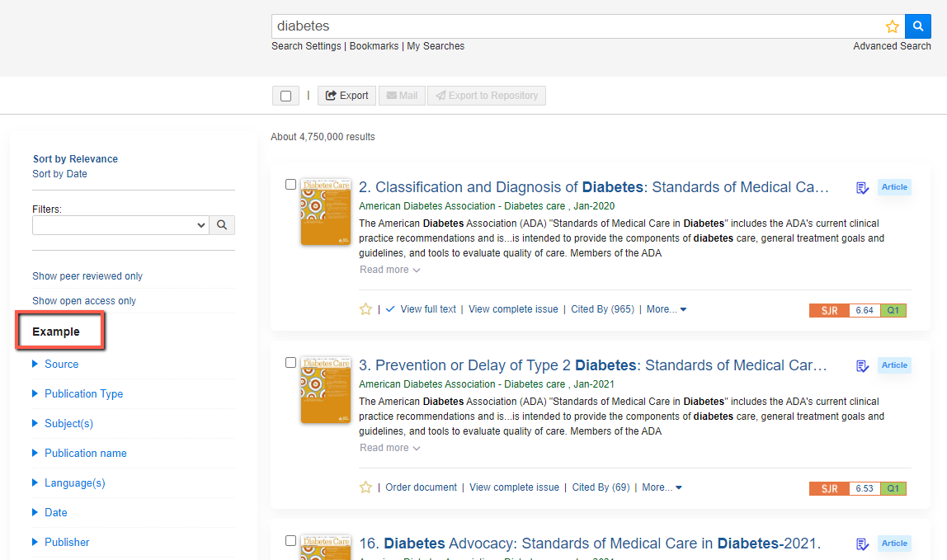Screen dimensions: 947x560
Task: View complete issue for result 2
Action: (513, 309)
